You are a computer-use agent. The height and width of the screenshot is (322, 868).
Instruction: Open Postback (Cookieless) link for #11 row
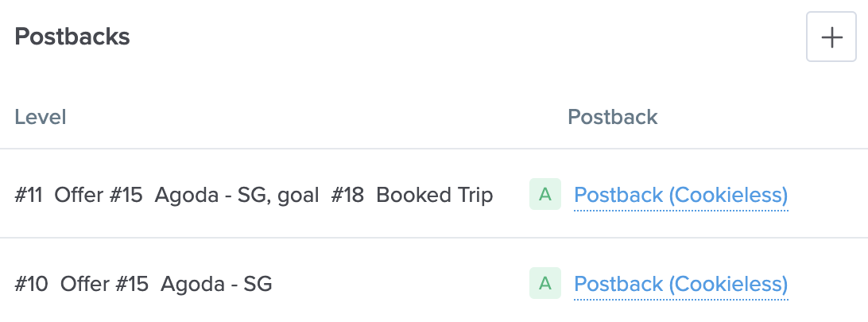click(680, 195)
